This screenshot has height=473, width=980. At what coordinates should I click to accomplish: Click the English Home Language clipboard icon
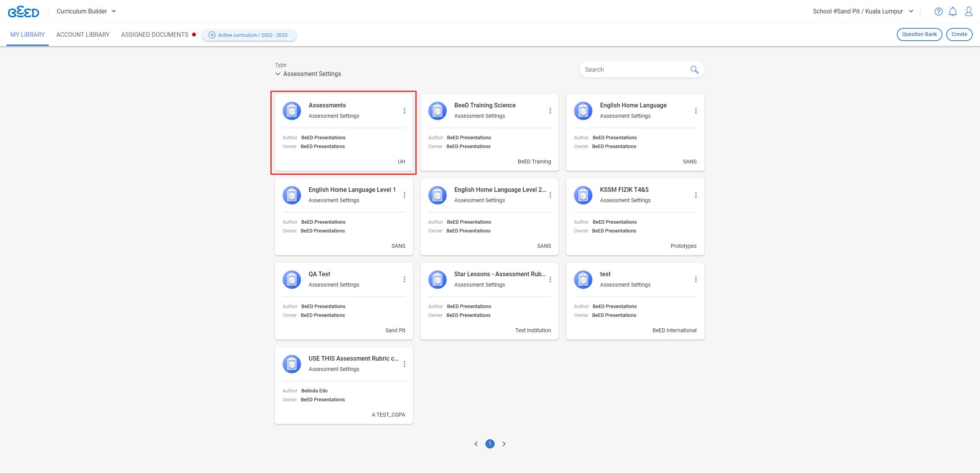tap(583, 111)
